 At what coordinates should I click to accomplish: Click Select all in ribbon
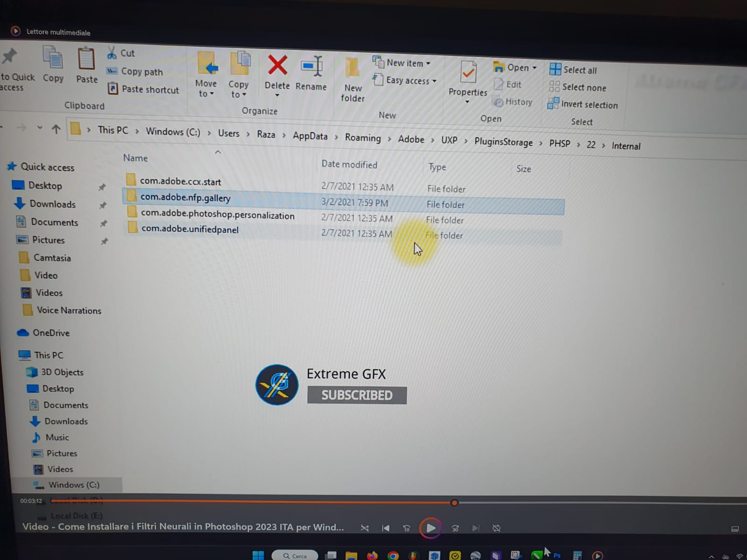click(573, 70)
